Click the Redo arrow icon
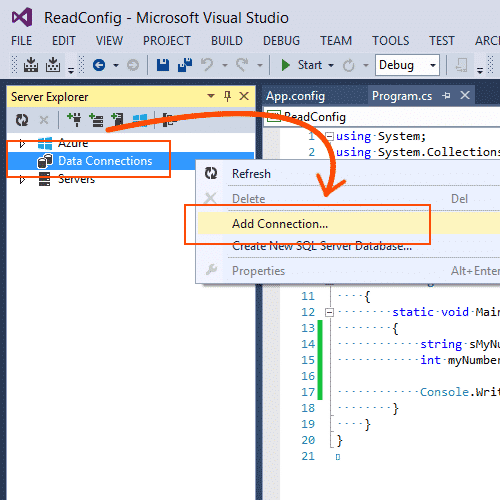 click(242, 65)
